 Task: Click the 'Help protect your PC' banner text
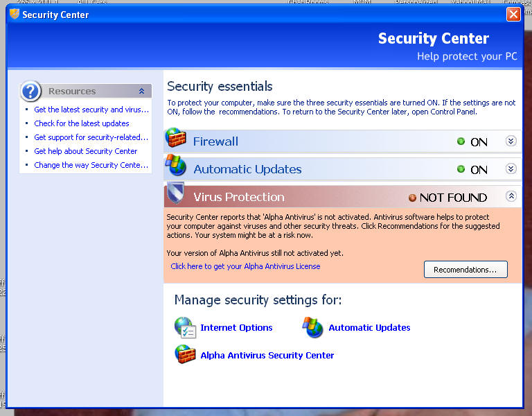pyautogui.click(x=467, y=56)
